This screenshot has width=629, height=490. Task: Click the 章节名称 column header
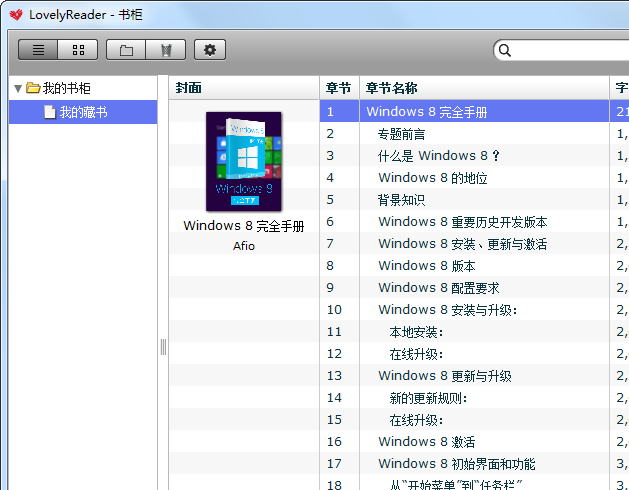[x=391, y=88]
